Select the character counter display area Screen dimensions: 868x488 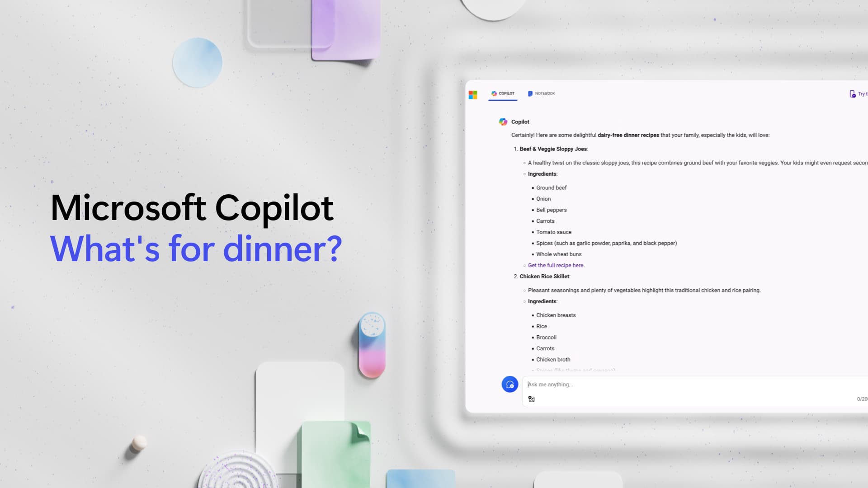pyautogui.click(x=862, y=399)
